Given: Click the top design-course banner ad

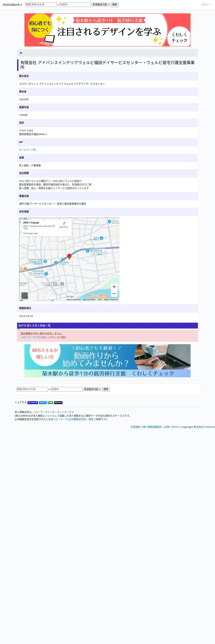Looking at the screenshot, I should point(107,30).
